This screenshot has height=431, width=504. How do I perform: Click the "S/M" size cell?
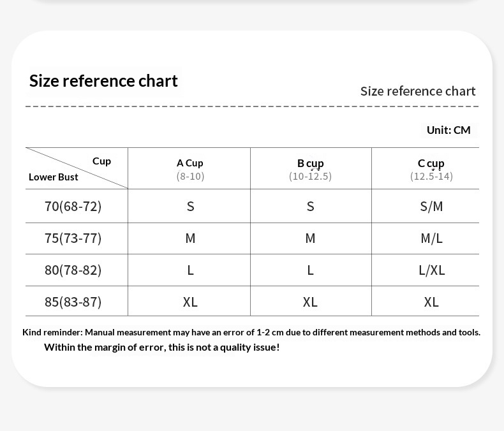[431, 206]
